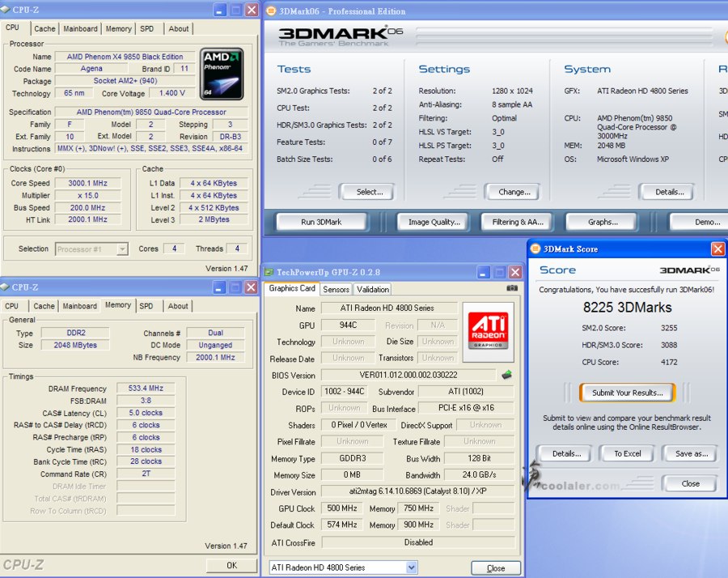728x578 pixels.
Task: Open the Processor selection dropdown in CPU-Z
Action: click(122, 249)
